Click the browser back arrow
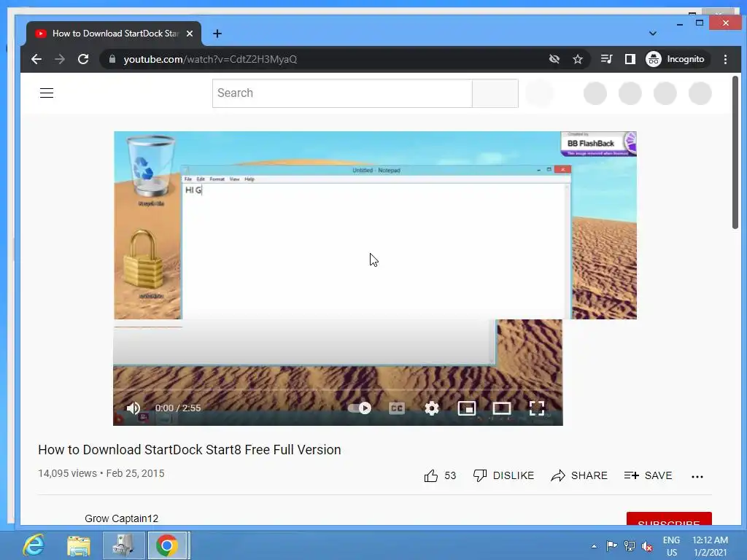This screenshot has height=560, width=747. click(x=36, y=59)
